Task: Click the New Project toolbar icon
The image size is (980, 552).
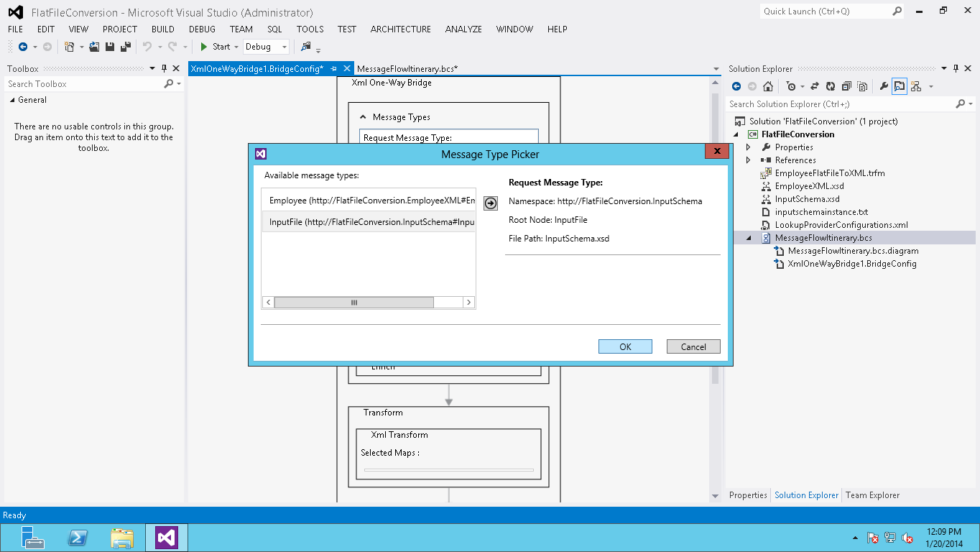Action: (x=69, y=47)
